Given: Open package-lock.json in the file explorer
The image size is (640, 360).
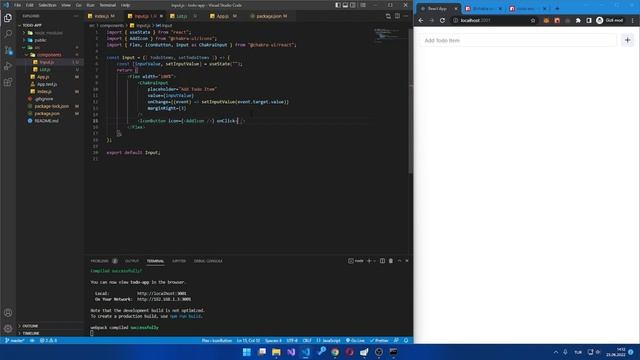Looking at the screenshot, I should pyautogui.click(x=51, y=106).
